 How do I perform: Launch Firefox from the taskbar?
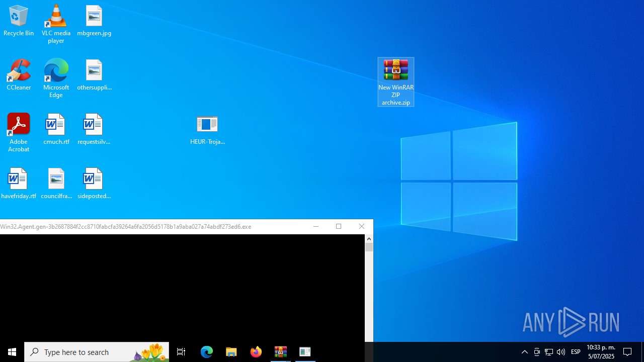tap(256, 352)
